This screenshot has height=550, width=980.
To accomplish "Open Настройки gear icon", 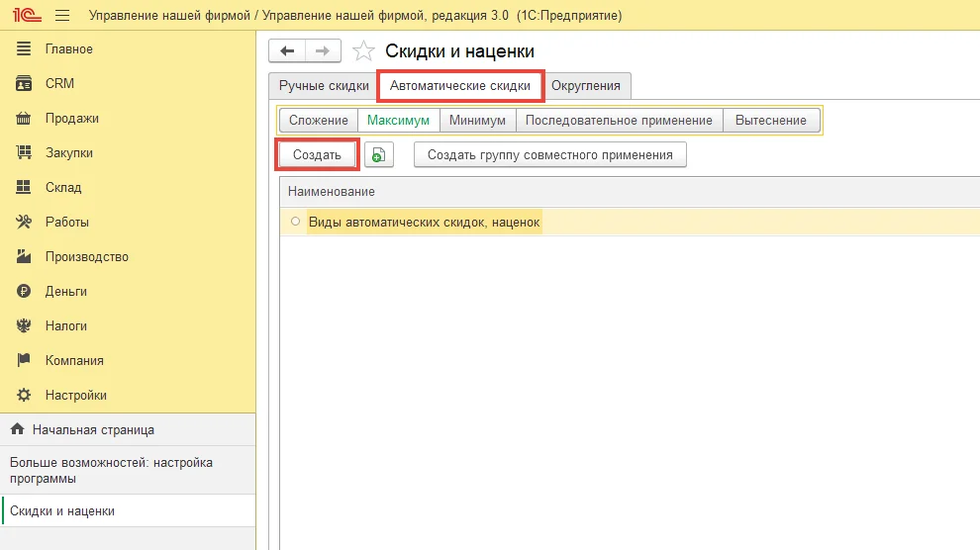I will pyautogui.click(x=24, y=395).
